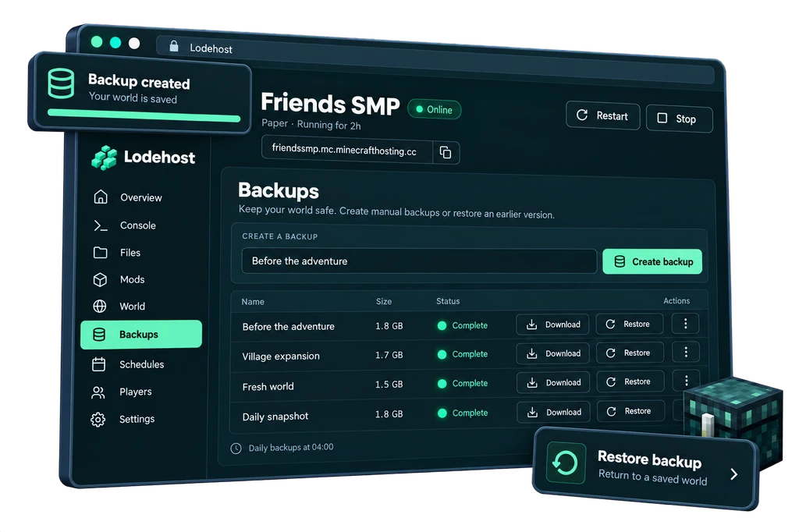
Task: Open Schedules in the sidebar
Action: pyautogui.click(x=141, y=364)
